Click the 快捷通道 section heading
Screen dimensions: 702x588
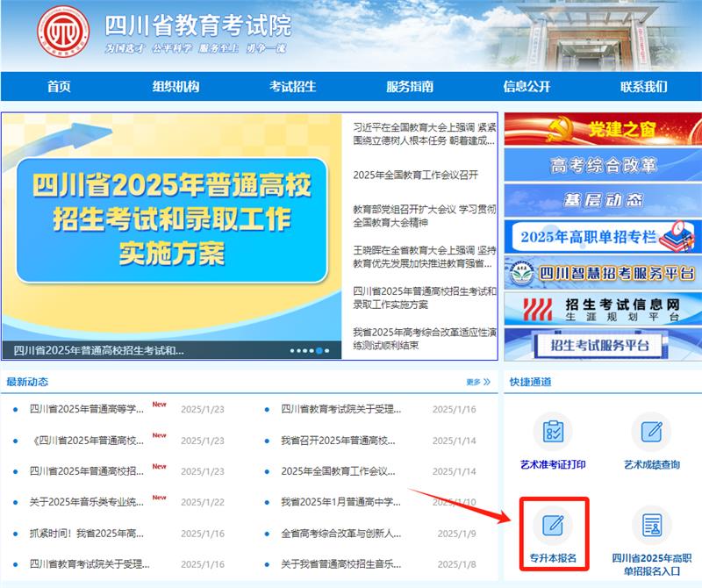pos(531,382)
